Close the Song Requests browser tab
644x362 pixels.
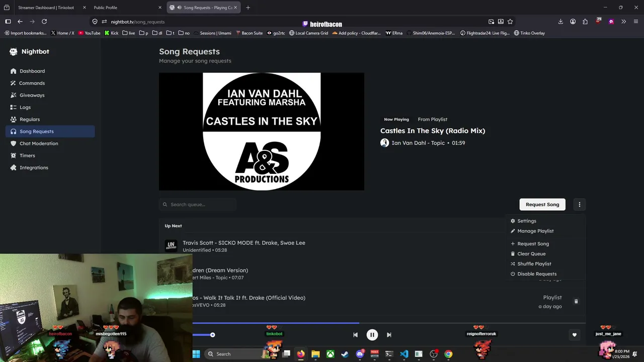(235, 8)
